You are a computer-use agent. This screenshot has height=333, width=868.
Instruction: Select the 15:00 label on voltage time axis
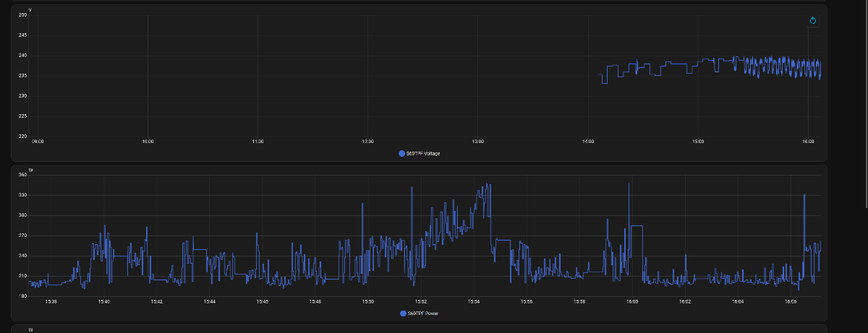coord(698,142)
